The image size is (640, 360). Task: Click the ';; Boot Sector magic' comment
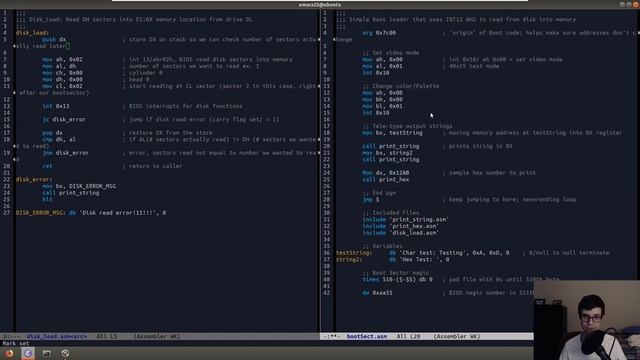(x=396, y=273)
